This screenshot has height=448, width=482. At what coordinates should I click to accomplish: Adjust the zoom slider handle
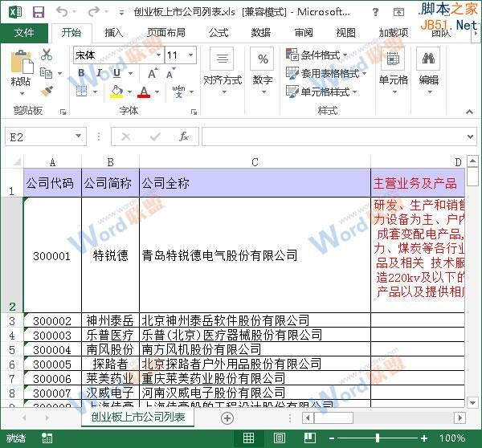click(x=378, y=438)
